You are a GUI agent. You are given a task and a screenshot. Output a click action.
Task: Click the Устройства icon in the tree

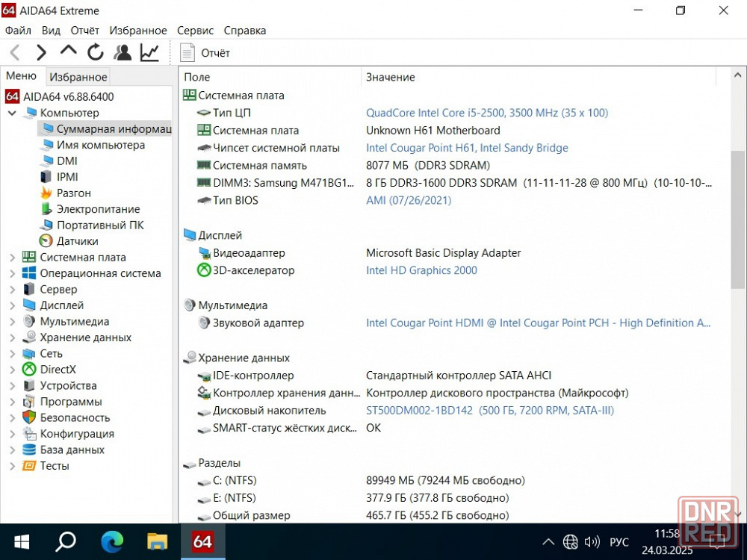point(29,386)
